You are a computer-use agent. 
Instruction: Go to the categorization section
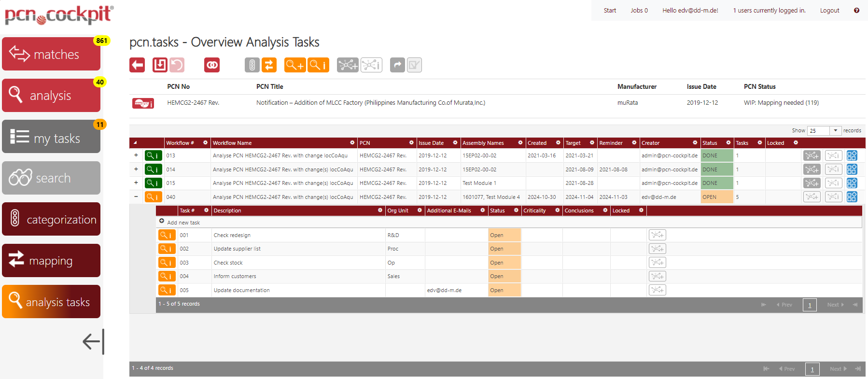(51, 219)
